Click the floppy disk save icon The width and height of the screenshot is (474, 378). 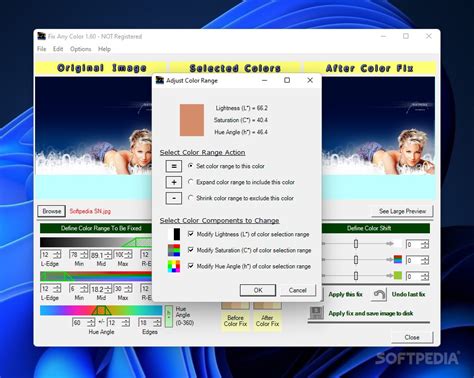tap(316, 313)
